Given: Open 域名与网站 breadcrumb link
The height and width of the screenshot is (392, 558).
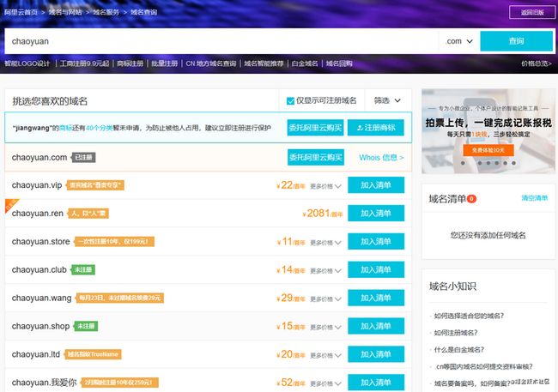Looking at the screenshot, I should (x=65, y=12).
